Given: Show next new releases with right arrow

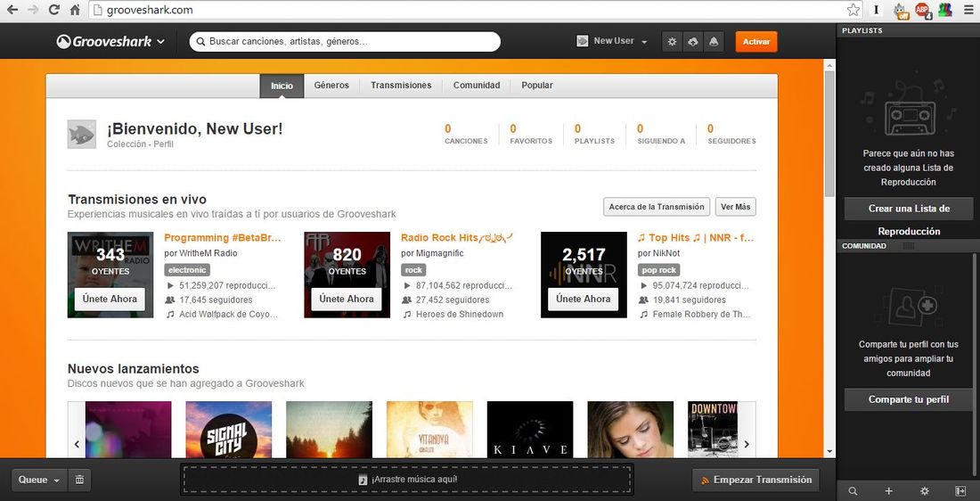Looking at the screenshot, I should coord(747,444).
